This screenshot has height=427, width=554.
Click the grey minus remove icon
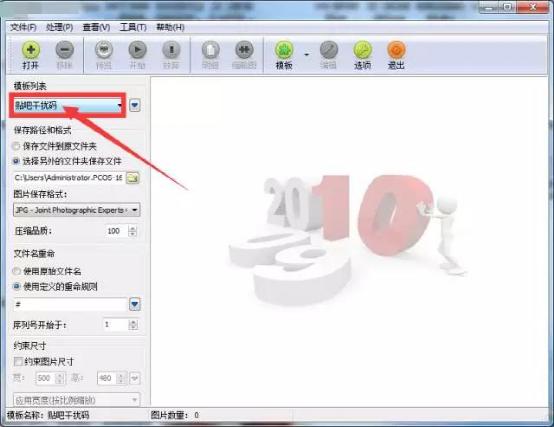(65, 49)
